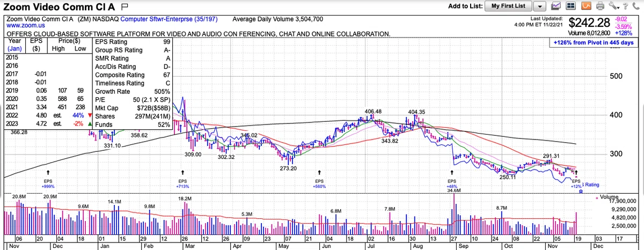This screenshot has height=250, width=644.
Task: Click the 2021 EPS year row
Action: 47,108
